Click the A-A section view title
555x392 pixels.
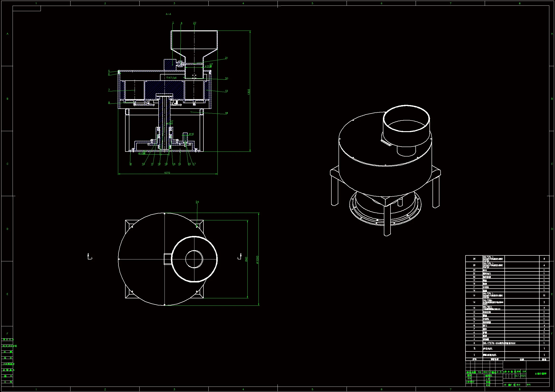pos(168,14)
